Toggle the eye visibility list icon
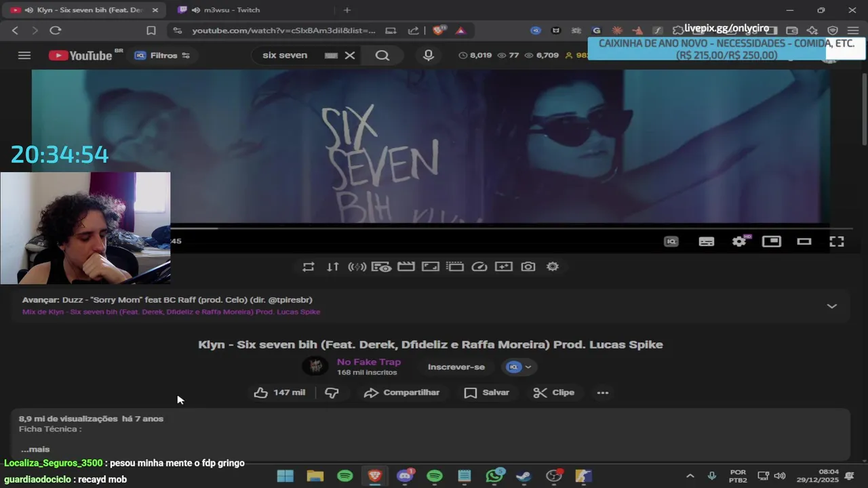868x488 pixels. click(382, 267)
